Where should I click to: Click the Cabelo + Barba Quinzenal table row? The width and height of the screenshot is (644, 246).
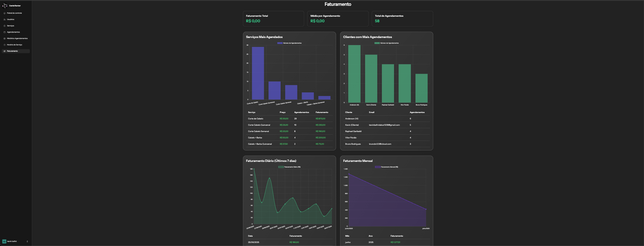(x=289, y=144)
